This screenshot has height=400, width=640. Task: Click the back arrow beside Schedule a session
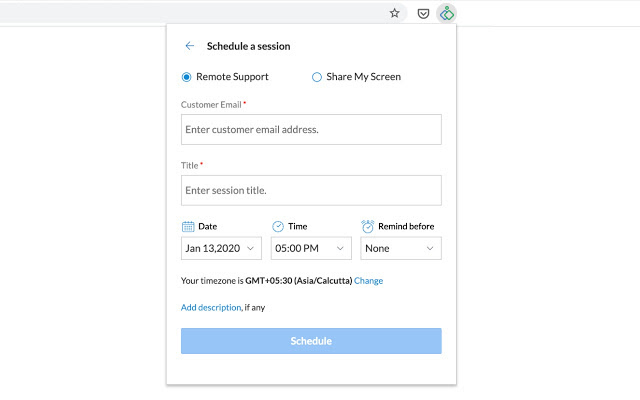pyautogui.click(x=190, y=46)
